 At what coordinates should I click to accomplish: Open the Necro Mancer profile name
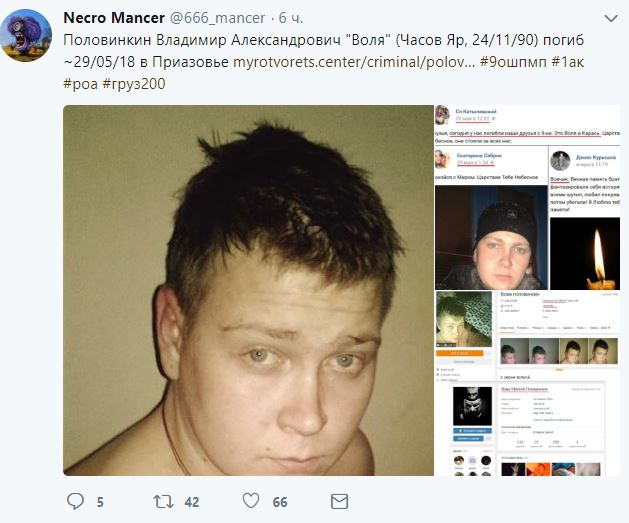pos(114,18)
